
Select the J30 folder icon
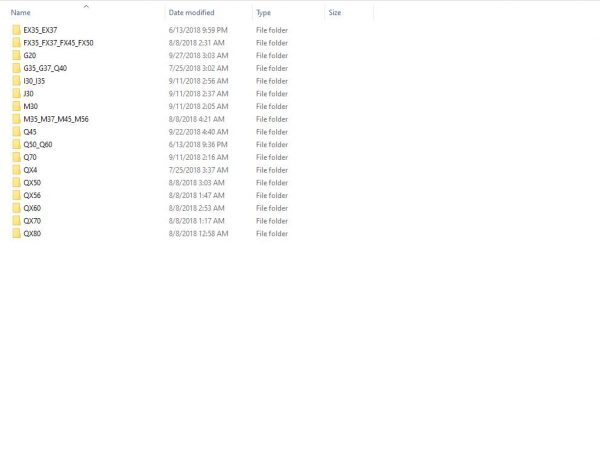pyautogui.click(x=16, y=93)
